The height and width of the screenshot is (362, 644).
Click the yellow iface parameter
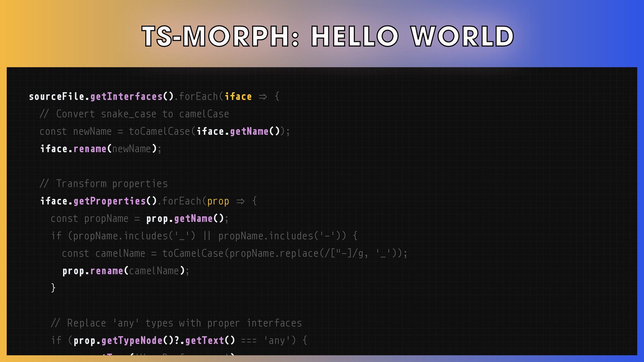click(238, 97)
